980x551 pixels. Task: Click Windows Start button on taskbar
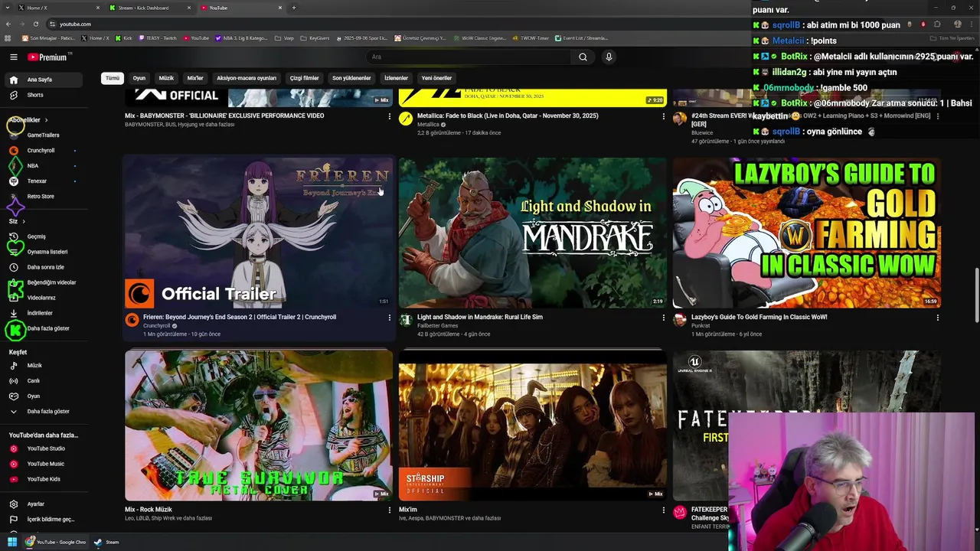[12, 542]
